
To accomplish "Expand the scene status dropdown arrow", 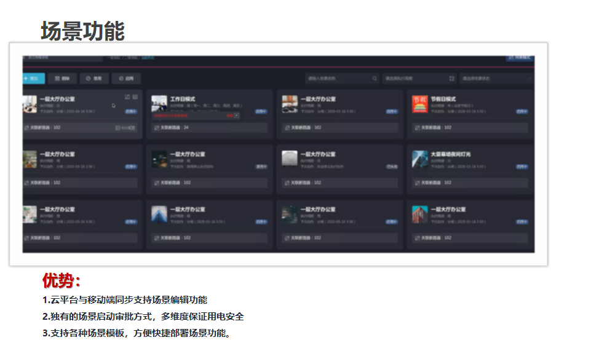I will pos(530,79).
